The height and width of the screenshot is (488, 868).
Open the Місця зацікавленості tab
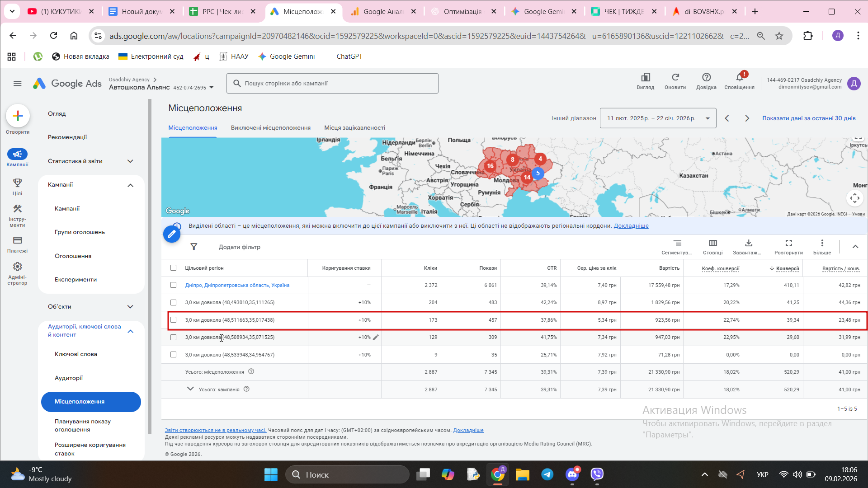(354, 128)
